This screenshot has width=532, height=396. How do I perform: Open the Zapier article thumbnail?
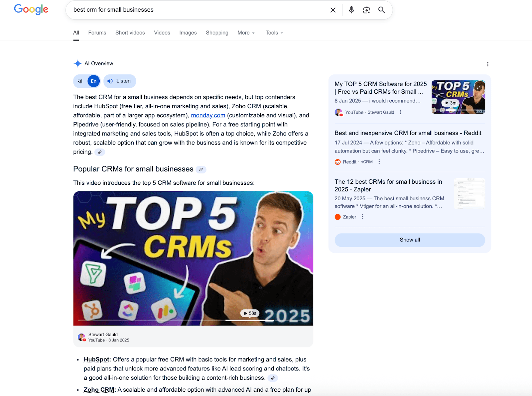pyautogui.click(x=469, y=193)
